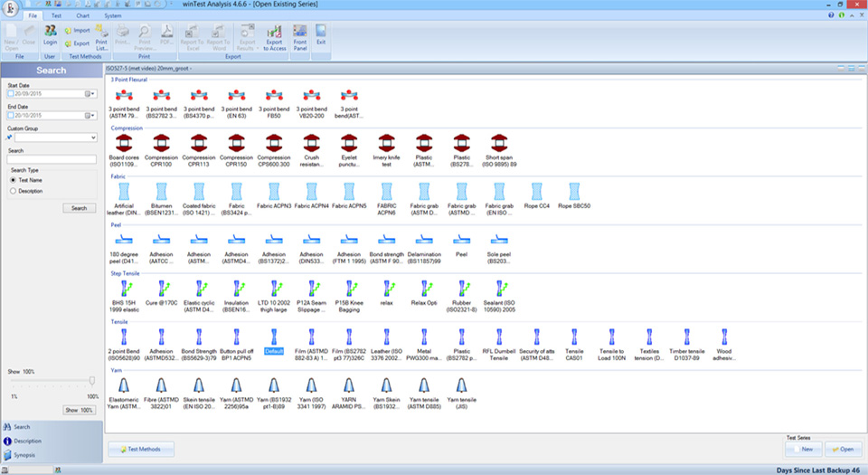Collapse the Peel group header
The width and height of the screenshot is (868, 475).
116,224
